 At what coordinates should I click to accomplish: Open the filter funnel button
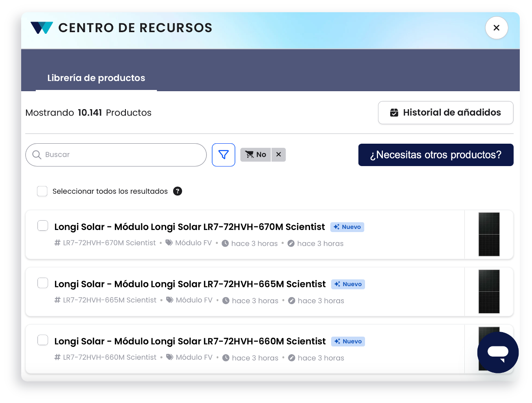coord(224,155)
